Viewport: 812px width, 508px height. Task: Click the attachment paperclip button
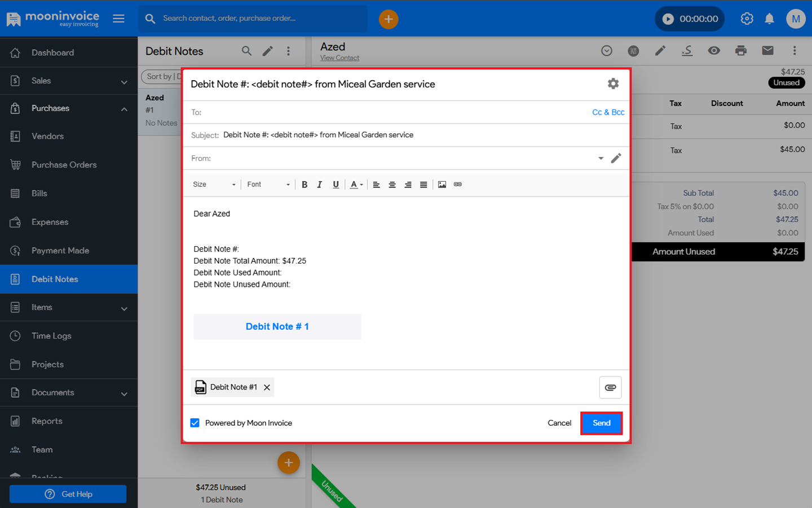click(x=610, y=387)
